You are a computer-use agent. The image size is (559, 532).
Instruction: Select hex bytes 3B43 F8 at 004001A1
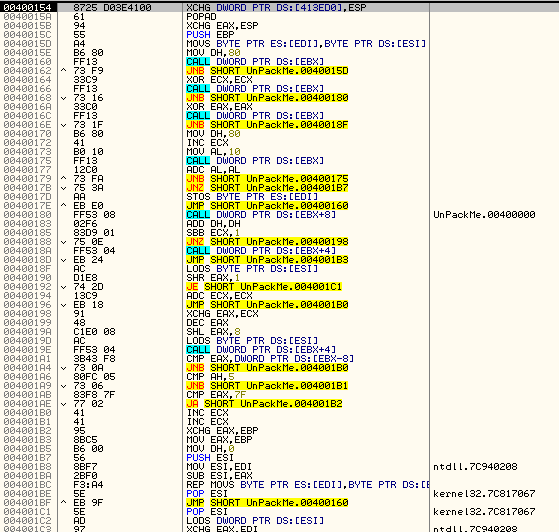point(94,359)
